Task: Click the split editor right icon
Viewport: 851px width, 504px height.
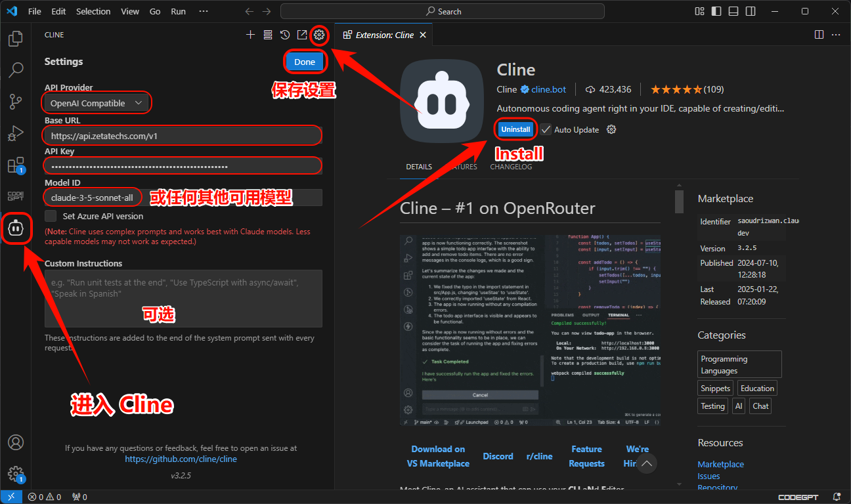Action: (x=819, y=35)
